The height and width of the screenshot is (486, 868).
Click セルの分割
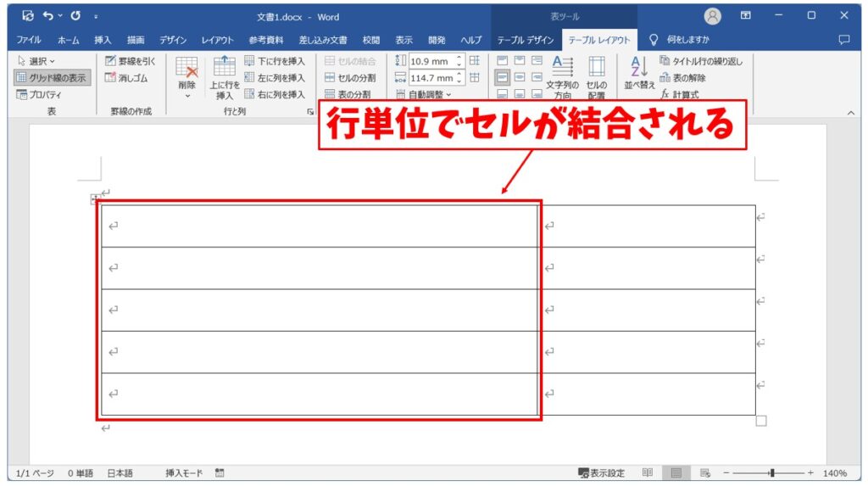[350, 78]
